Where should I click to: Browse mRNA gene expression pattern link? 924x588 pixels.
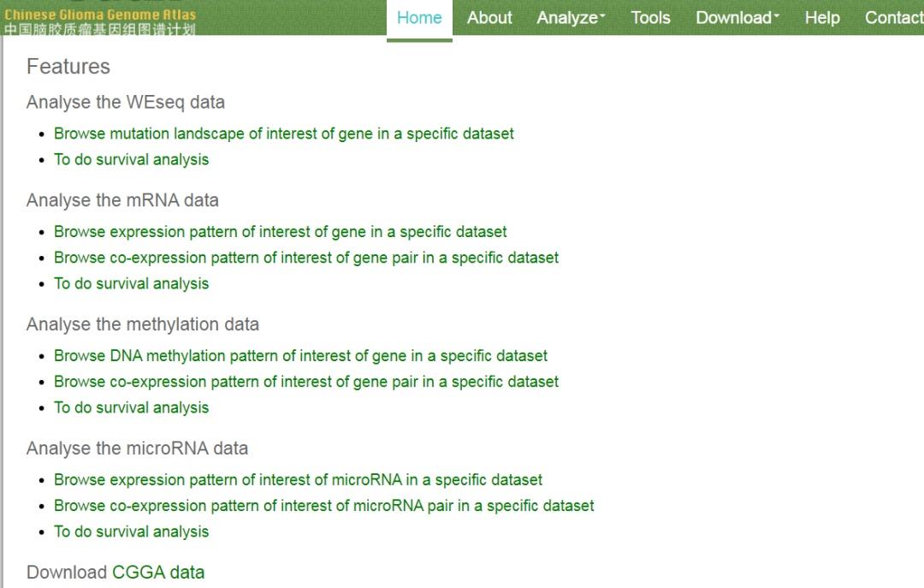point(281,232)
